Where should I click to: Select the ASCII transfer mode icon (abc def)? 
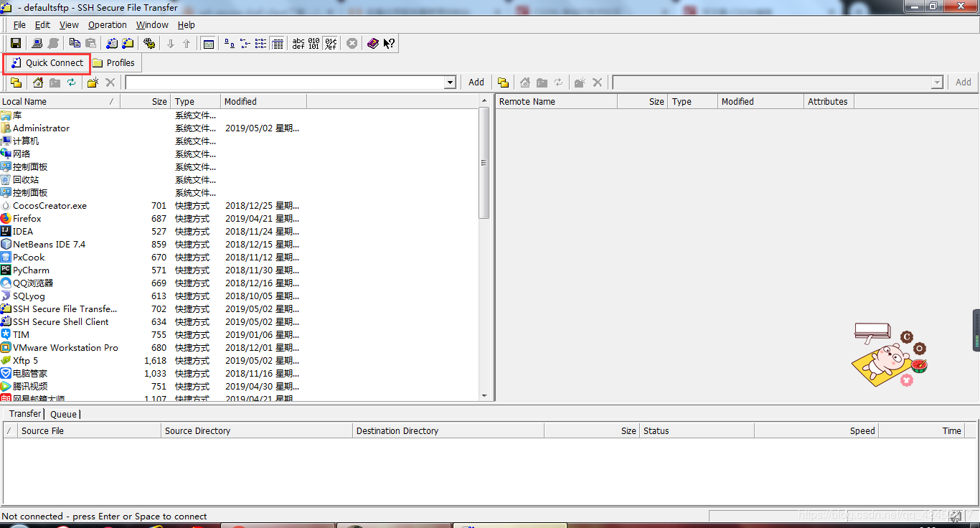click(x=298, y=43)
